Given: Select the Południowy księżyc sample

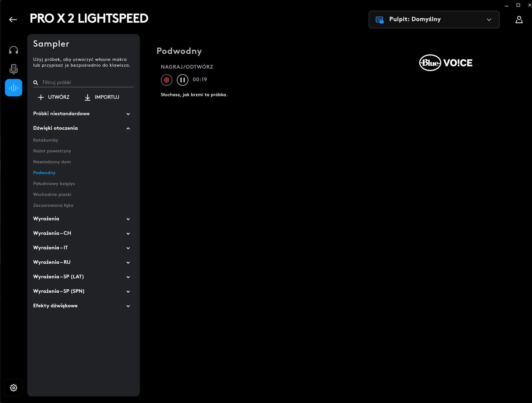Looking at the screenshot, I should [54, 184].
